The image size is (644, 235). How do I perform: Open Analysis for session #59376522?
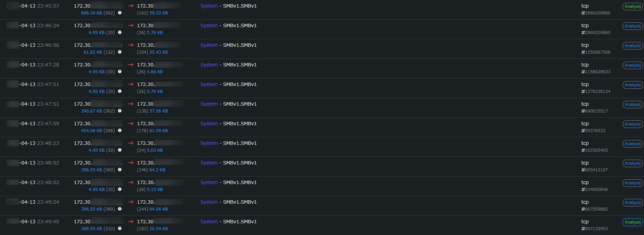633,124
